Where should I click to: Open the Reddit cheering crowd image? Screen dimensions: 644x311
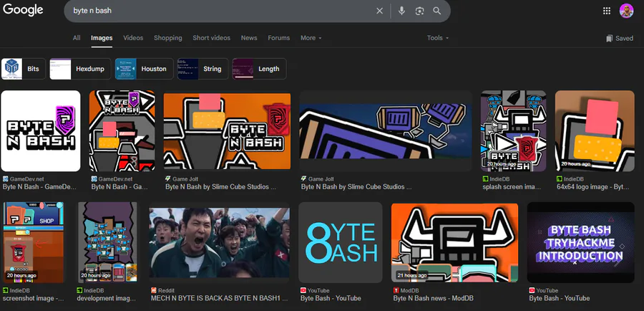click(220, 242)
